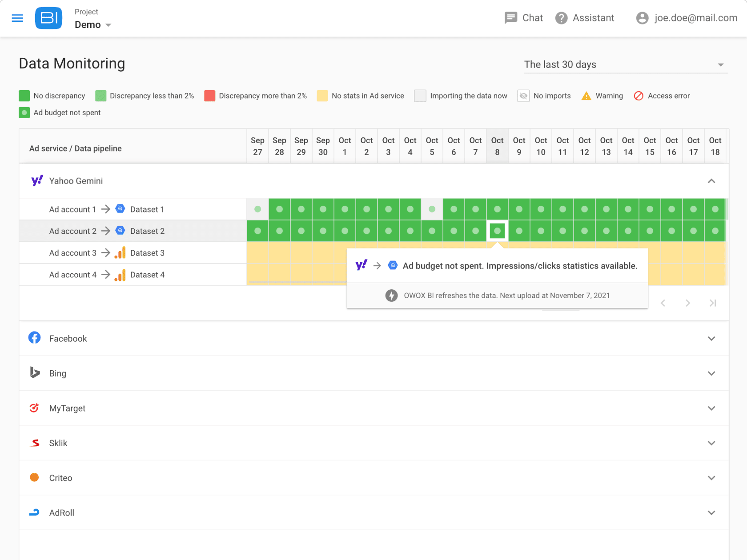Screen dimensions: 747x560
Task: Open the Demo project dropdown
Action: pos(93,25)
